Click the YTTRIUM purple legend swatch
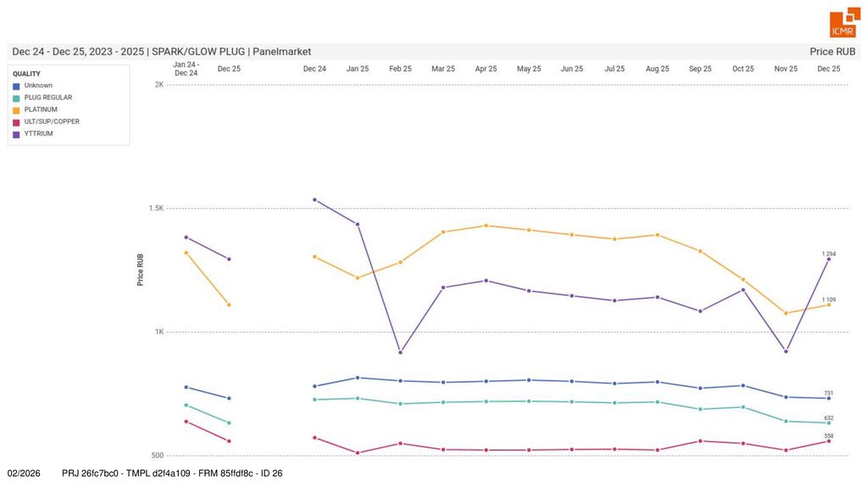The height and width of the screenshot is (487, 868). tap(16, 133)
